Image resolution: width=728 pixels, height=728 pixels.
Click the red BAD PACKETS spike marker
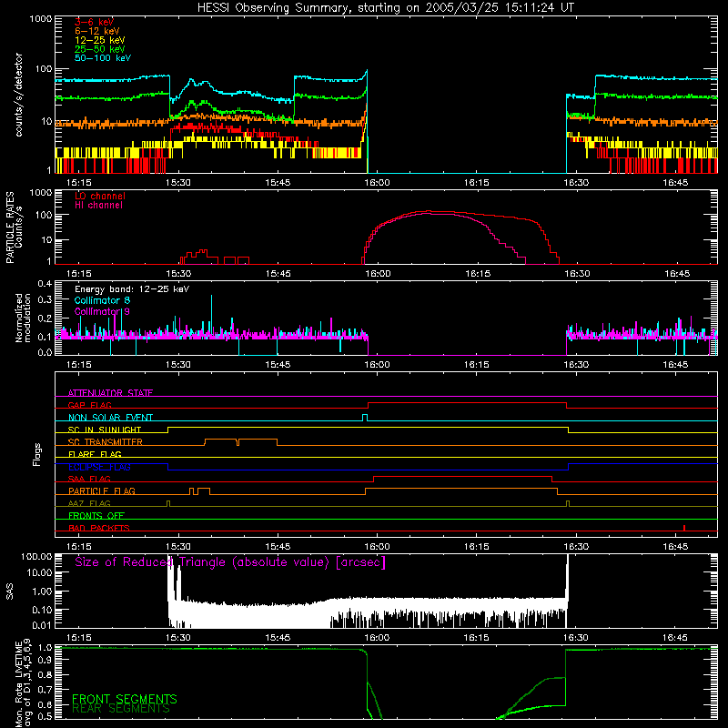tap(684, 528)
